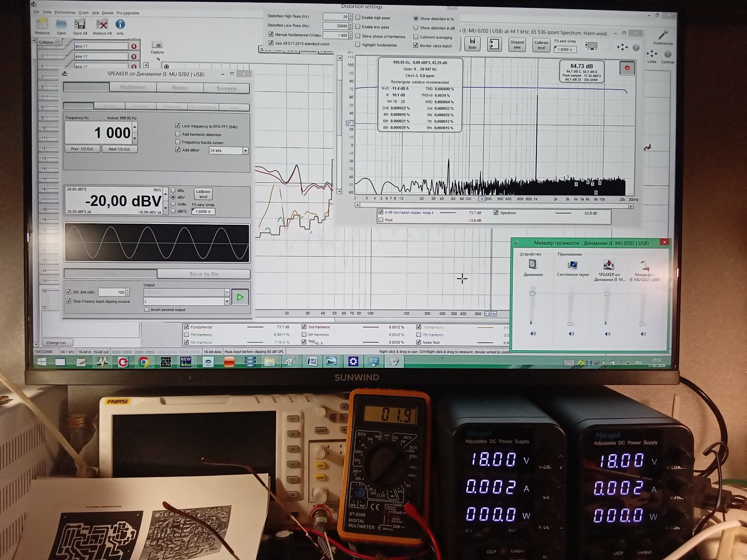Click the Динамики volume slider handle
Viewport: 747px width, 560px height.
532,293
